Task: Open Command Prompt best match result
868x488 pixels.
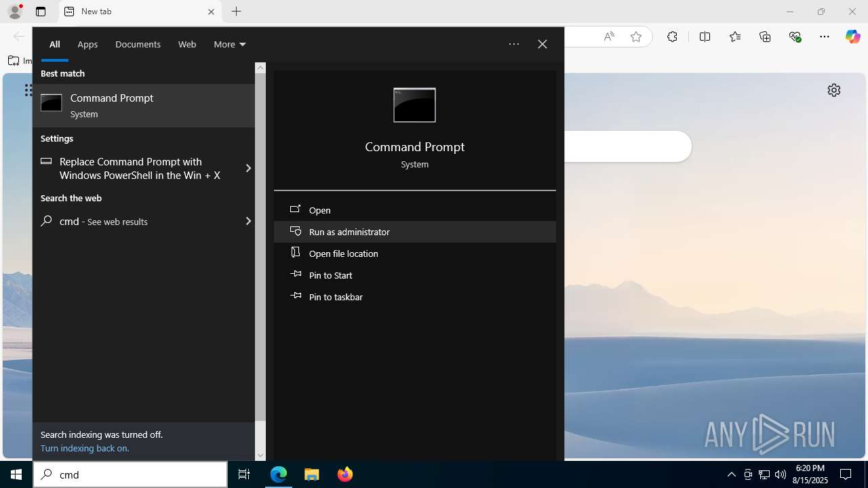Action: (144, 106)
